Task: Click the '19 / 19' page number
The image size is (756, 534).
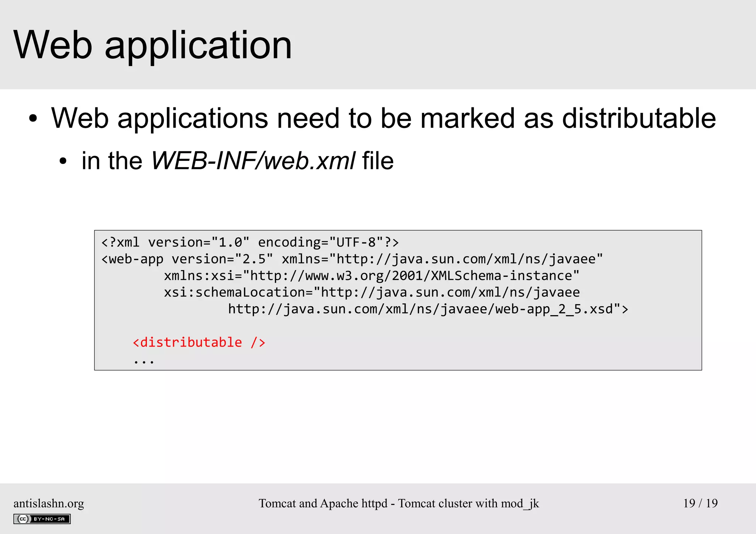Action: (700, 503)
